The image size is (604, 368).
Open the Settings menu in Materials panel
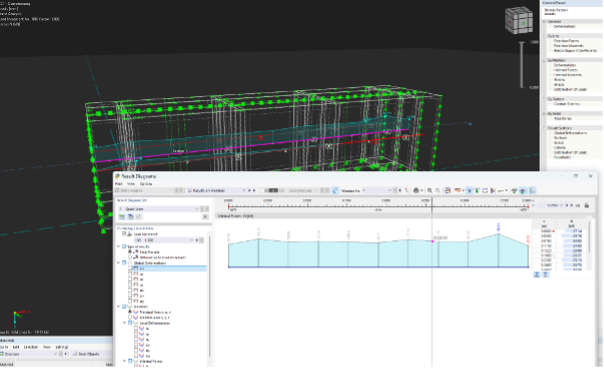click(x=62, y=347)
